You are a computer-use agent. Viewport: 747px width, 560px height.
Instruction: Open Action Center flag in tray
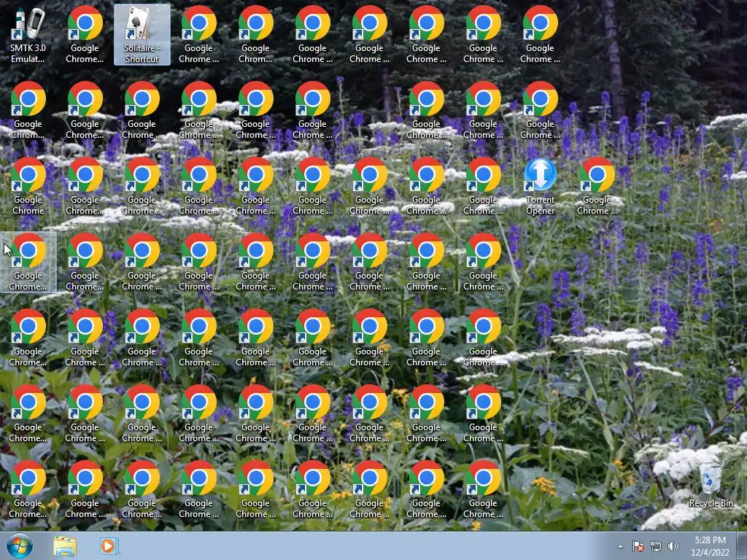pyautogui.click(x=638, y=546)
